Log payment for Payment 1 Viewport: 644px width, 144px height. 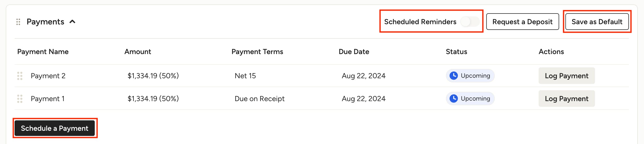point(567,99)
